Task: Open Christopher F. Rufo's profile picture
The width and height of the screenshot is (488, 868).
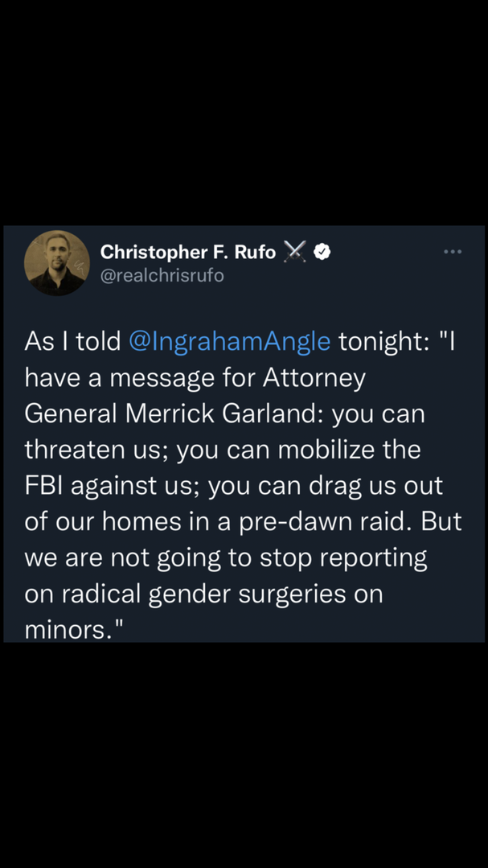Action: [x=57, y=262]
